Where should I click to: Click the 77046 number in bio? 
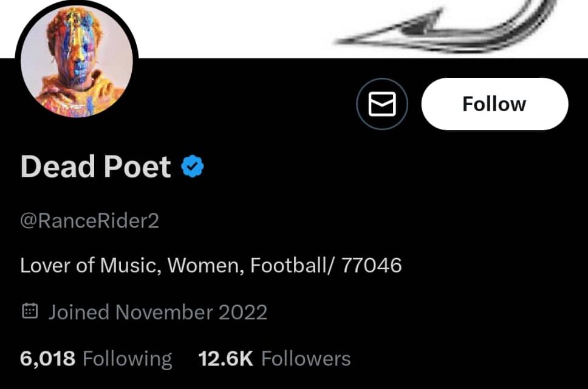372,266
